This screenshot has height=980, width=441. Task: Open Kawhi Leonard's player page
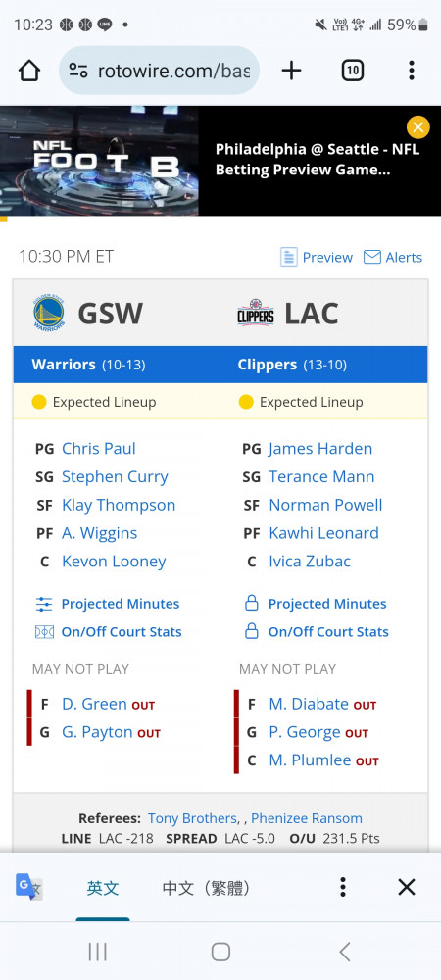[x=323, y=533]
